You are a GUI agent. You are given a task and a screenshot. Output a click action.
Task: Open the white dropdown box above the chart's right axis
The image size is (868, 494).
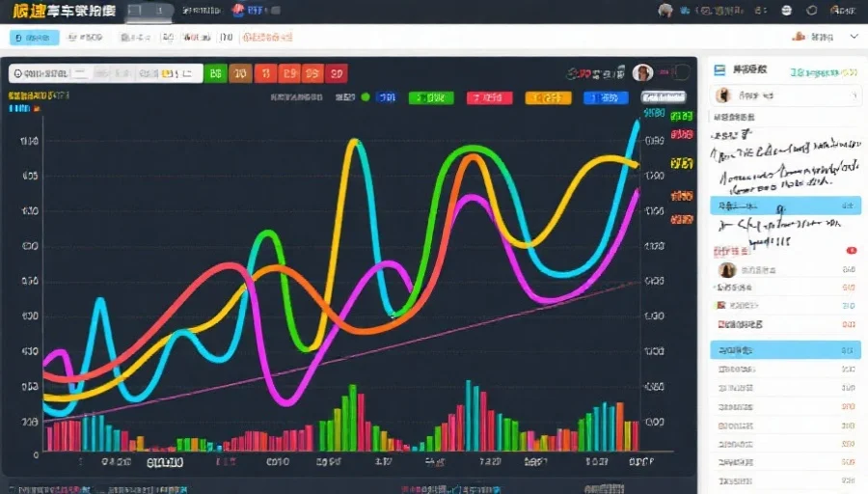(664, 97)
